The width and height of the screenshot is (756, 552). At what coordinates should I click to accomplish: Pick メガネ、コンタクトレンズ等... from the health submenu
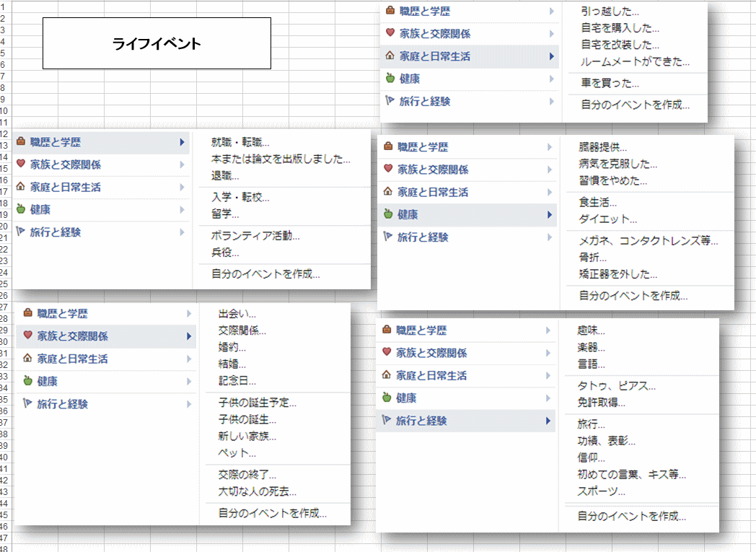(648, 241)
